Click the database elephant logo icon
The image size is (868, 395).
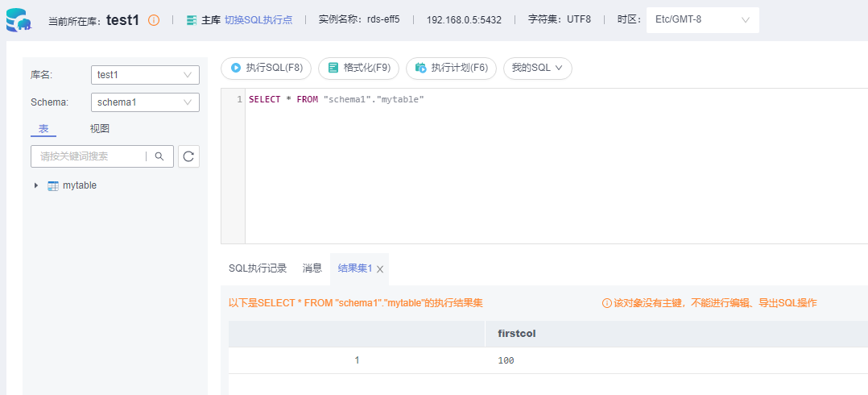[19, 19]
